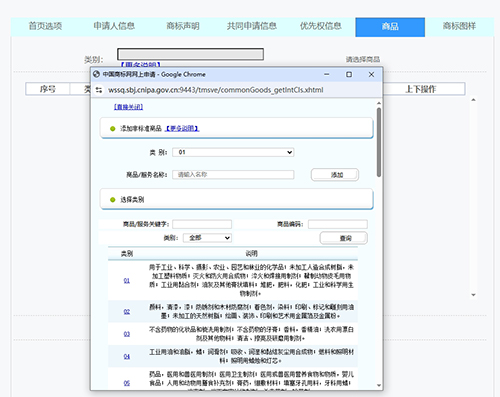Switch to the 申请人信息 tab

[114, 26]
